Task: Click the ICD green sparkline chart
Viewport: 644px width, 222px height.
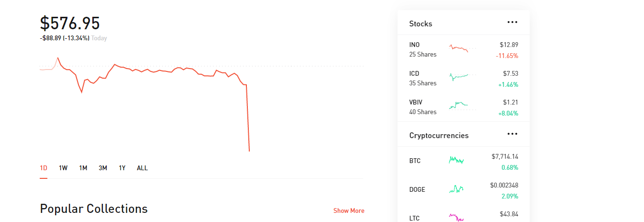Action: click(x=459, y=76)
